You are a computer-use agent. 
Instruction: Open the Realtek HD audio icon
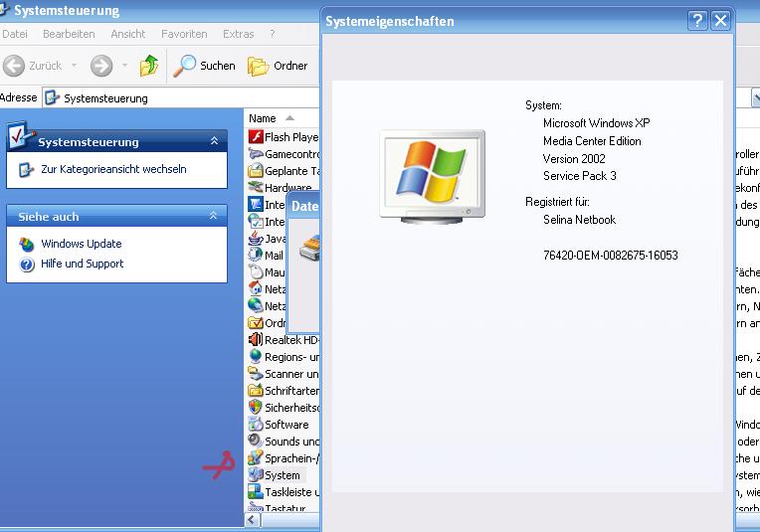pos(256,340)
